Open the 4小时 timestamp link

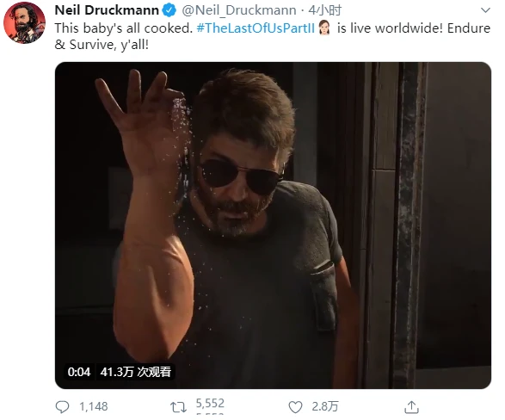324,10
